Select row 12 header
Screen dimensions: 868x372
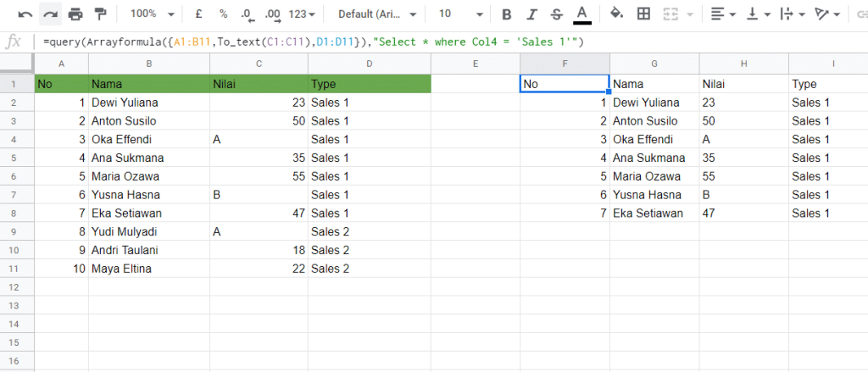17,286
